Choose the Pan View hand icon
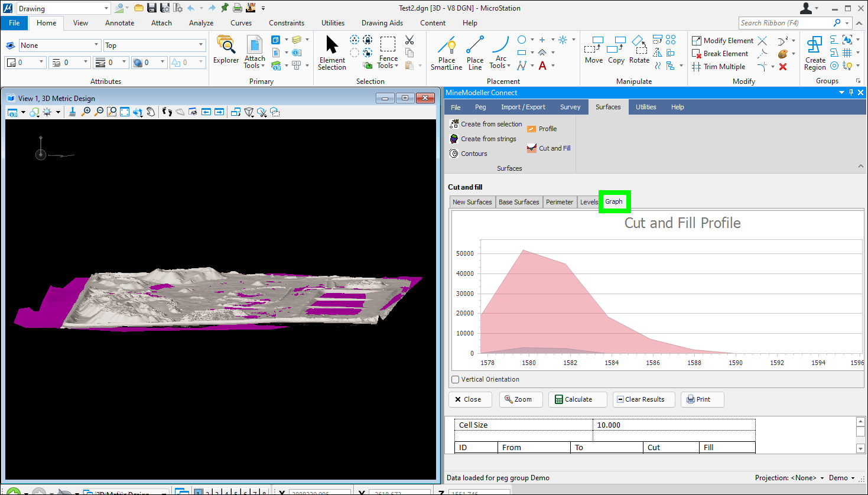The height and width of the screenshot is (495, 868). [151, 112]
